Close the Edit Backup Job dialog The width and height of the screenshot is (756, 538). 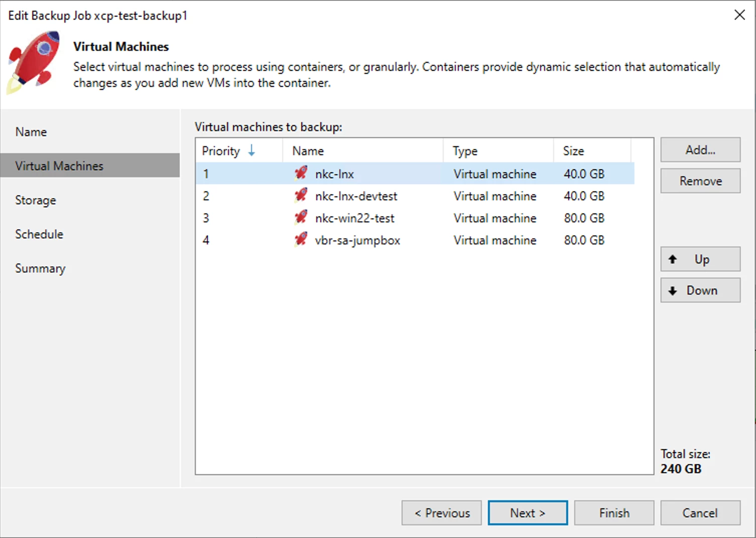pos(739,15)
